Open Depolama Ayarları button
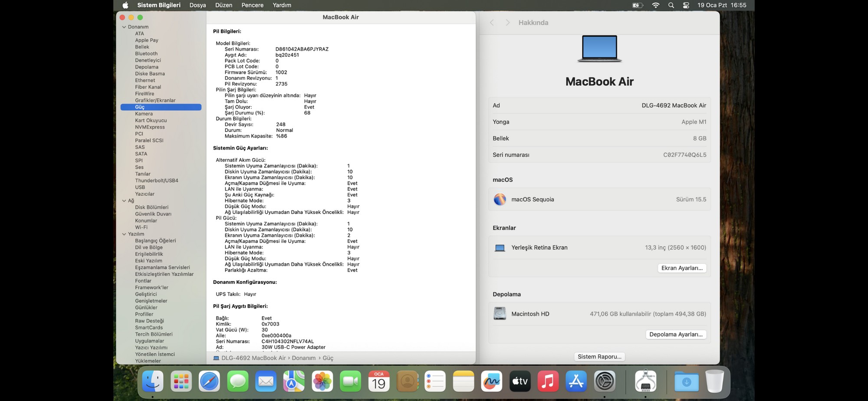This screenshot has height=401, width=868. coord(676,335)
